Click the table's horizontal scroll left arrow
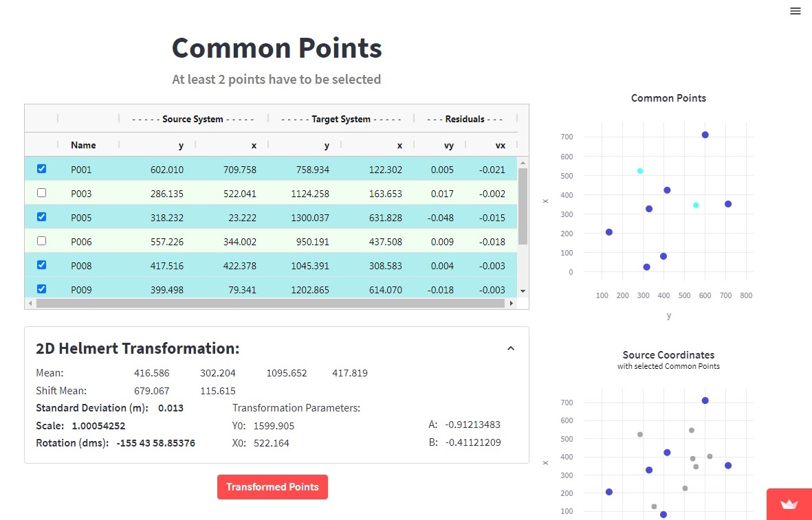 tap(30, 303)
